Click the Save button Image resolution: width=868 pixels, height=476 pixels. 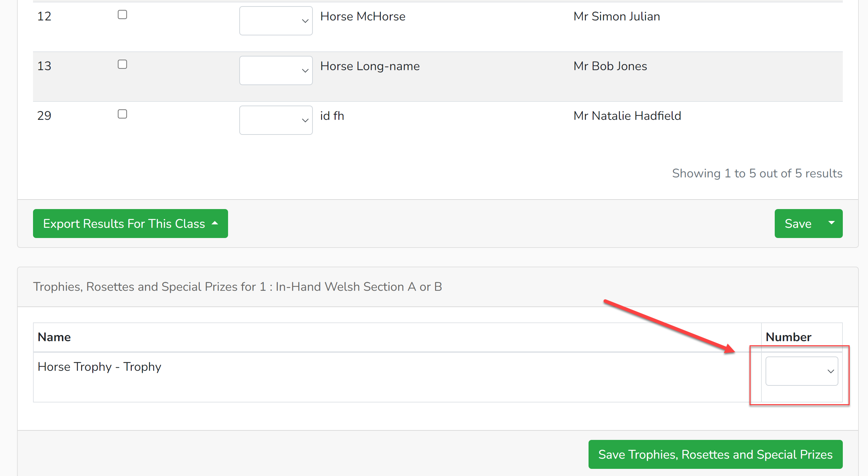tap(798, 223)
